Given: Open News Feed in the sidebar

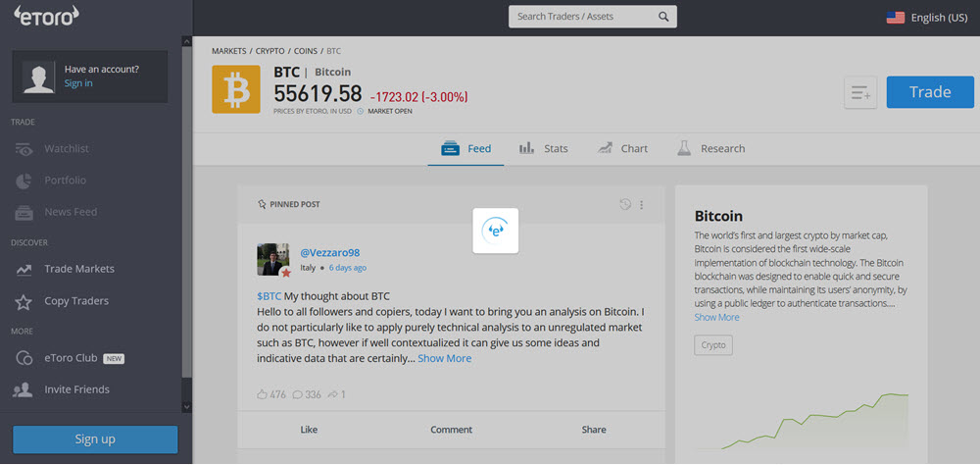Looking at the screenshot, I should point(71,212).
